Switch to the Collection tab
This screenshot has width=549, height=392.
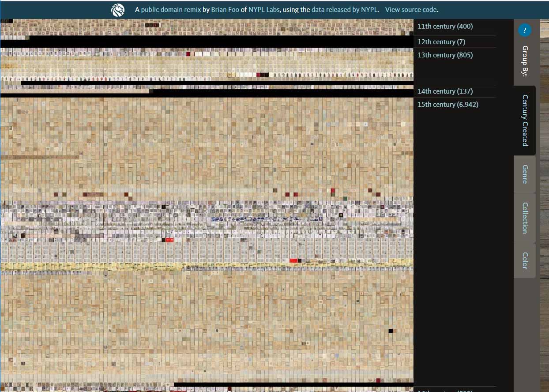pyautogui.click(x=525, y=218)
